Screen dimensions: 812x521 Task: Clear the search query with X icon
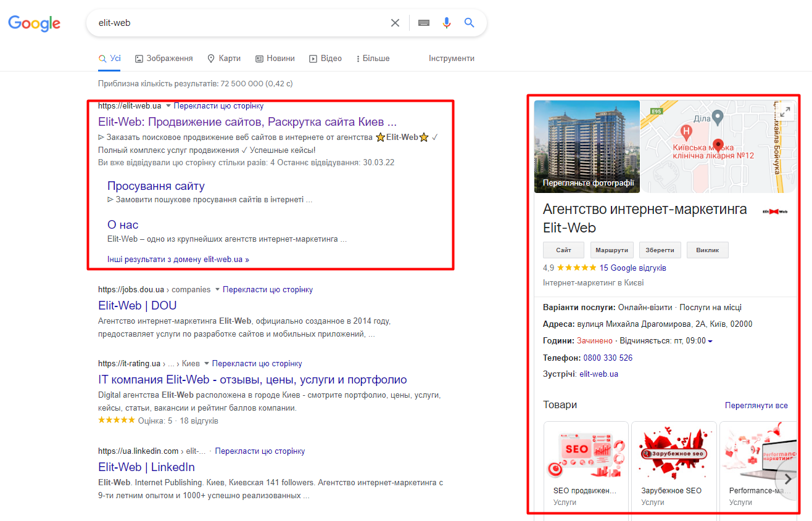[x=395, y=23]
